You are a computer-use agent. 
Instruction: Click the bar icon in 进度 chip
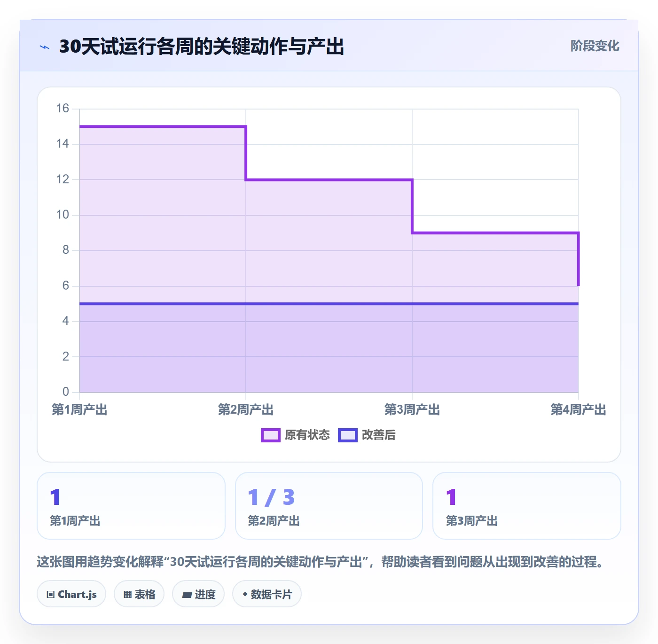(187, 595)
